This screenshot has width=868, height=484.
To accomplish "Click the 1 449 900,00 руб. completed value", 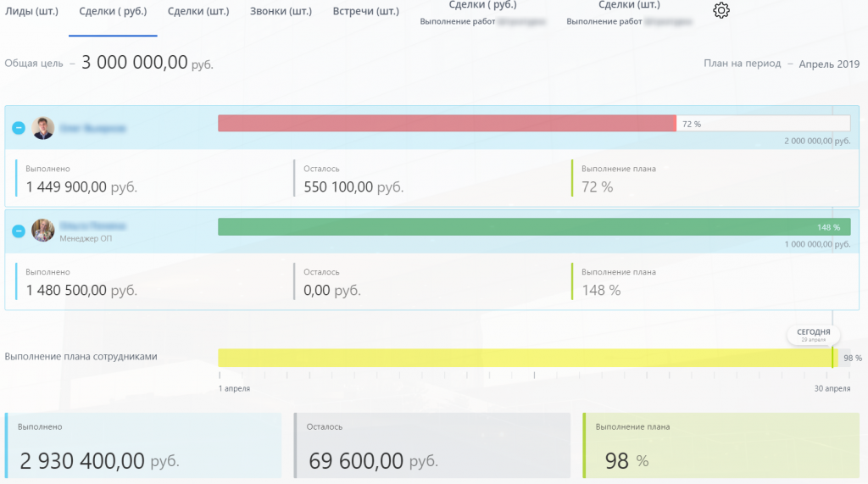I will (81, 187).
